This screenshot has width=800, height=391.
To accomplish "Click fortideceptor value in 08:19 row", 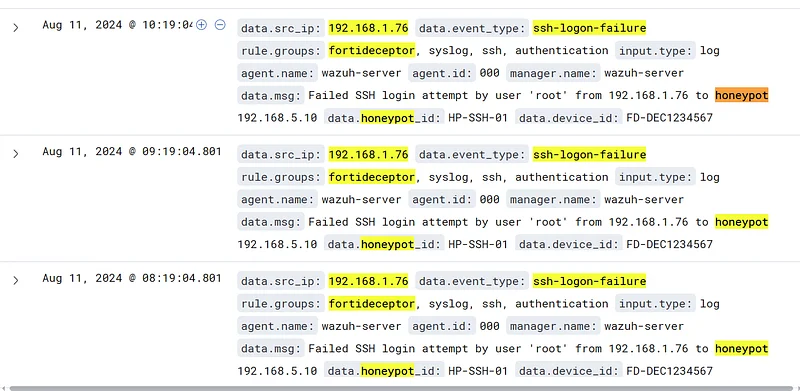I will 372,304.
